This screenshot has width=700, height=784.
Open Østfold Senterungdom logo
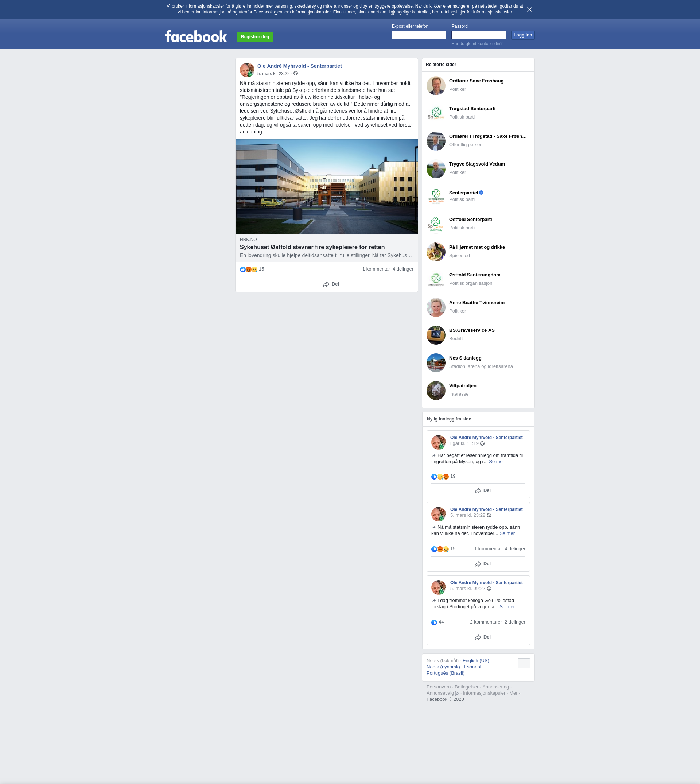(436, 279)
